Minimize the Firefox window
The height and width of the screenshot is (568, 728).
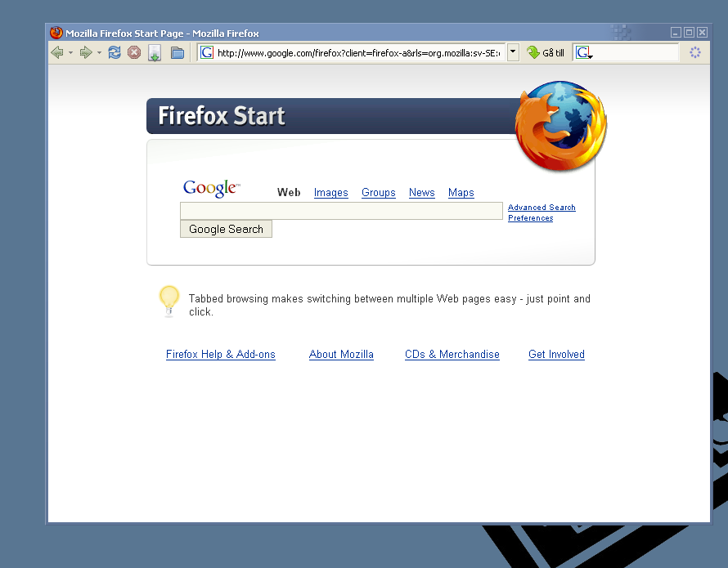pyautogui.click(x=676, y=33)
